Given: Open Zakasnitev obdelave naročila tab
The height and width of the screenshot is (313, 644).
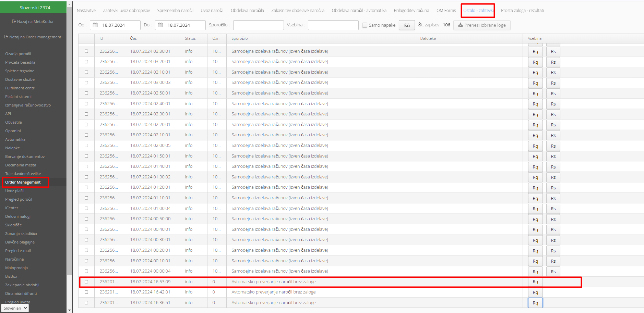Looking at the screenshot, I should tap(298, 11).
